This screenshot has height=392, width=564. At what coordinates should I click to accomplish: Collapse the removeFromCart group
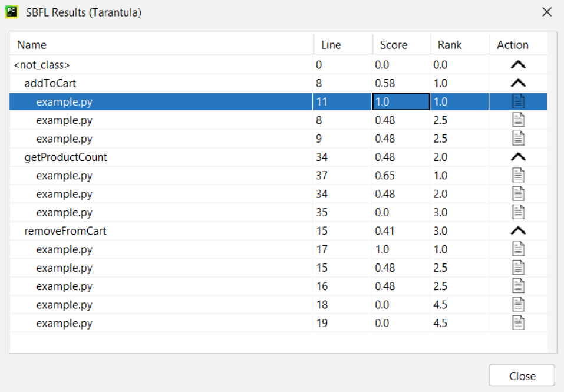pos(518,230)
